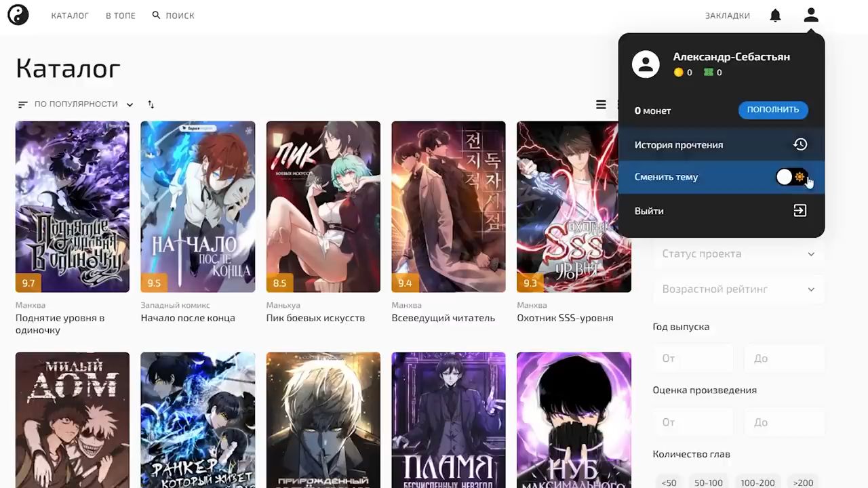Open the 'Статус проекта' dropdown
This screenshot has height=488, width=868.
(738, 253)
